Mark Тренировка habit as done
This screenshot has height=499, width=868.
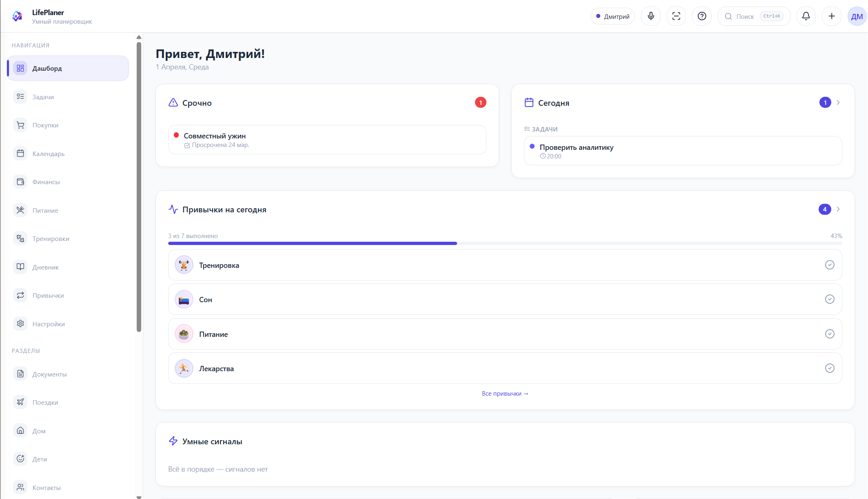pyautogui.click(x=829, y=265)
